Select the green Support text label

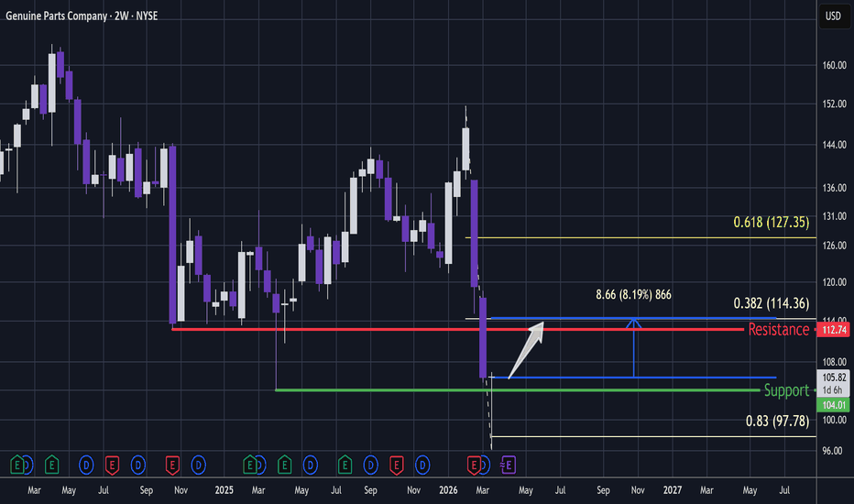pos(786,390)
